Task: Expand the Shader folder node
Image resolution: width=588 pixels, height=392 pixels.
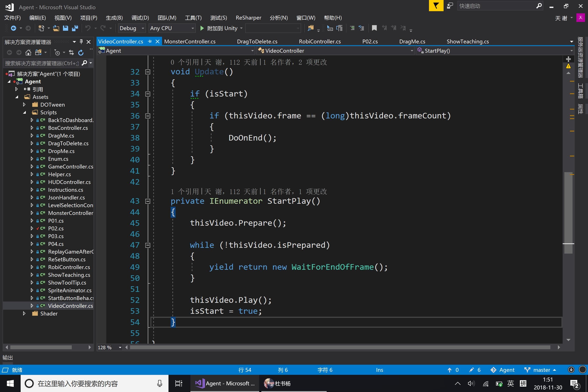Action: tap(24, 314)
